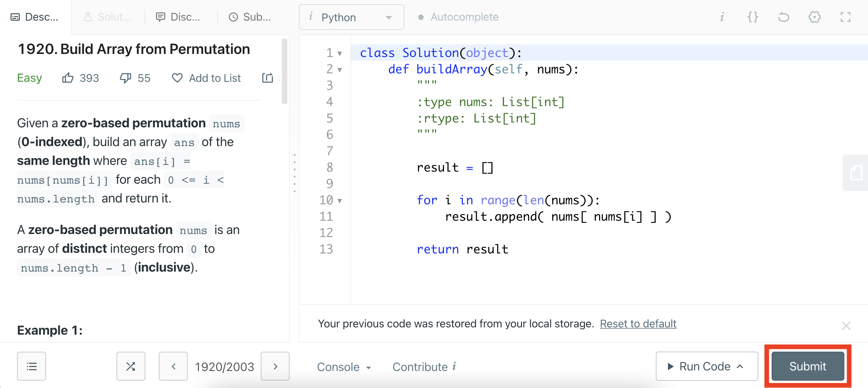Expand the Console dropdown
This screenshot has height=388, width=868.
343,367
